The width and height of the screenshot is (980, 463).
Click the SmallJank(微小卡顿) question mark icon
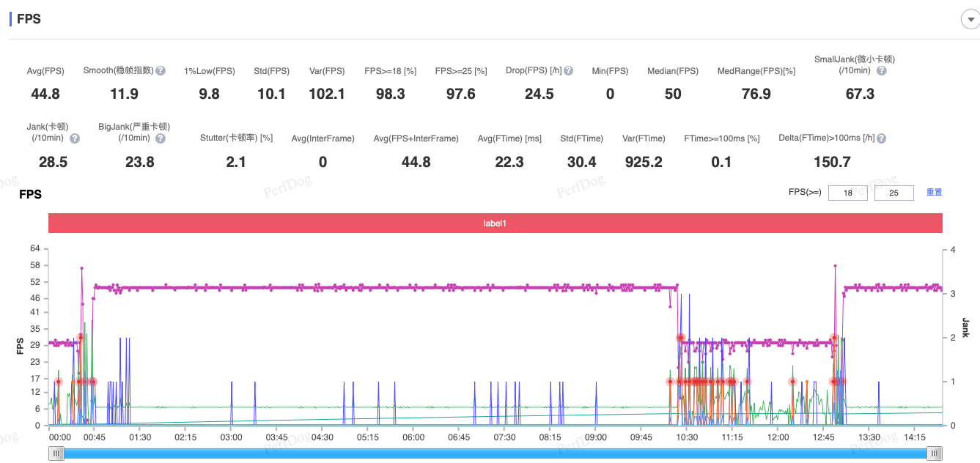click(x=882, y=71)
